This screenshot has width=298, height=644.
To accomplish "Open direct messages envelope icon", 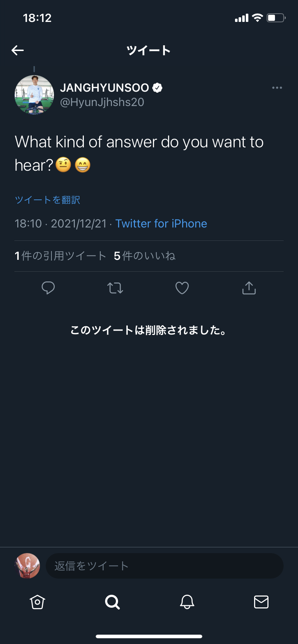I will [261, 602].
